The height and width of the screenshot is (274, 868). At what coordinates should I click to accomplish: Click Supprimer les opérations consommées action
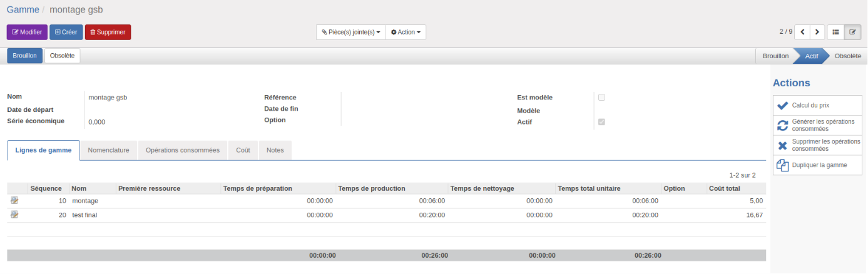(817, 146)
